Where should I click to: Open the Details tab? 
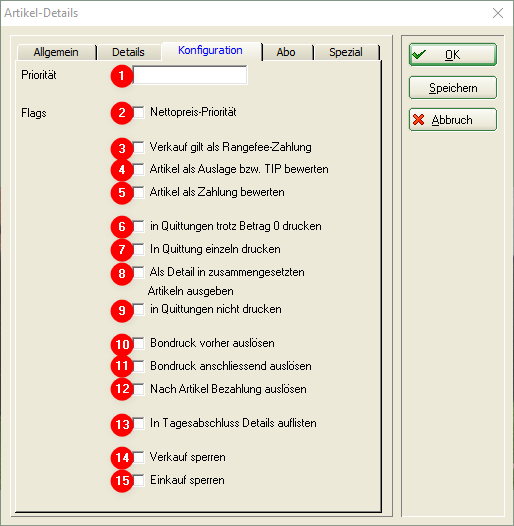point(128,52)
